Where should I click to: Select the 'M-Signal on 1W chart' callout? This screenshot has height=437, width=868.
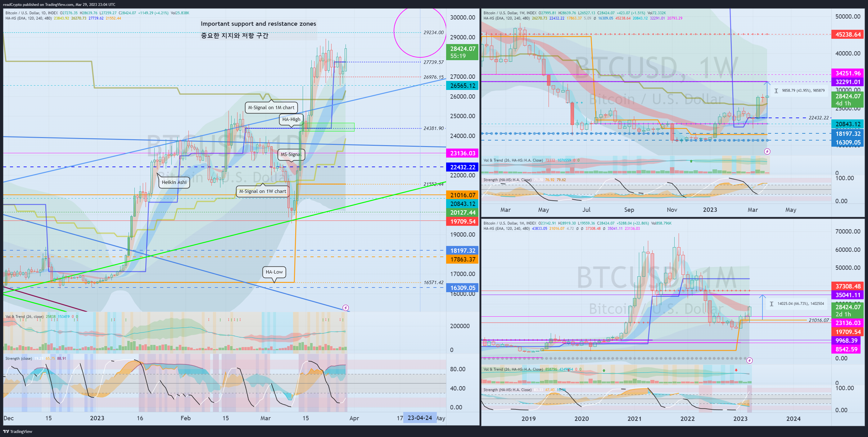(263, 191)
